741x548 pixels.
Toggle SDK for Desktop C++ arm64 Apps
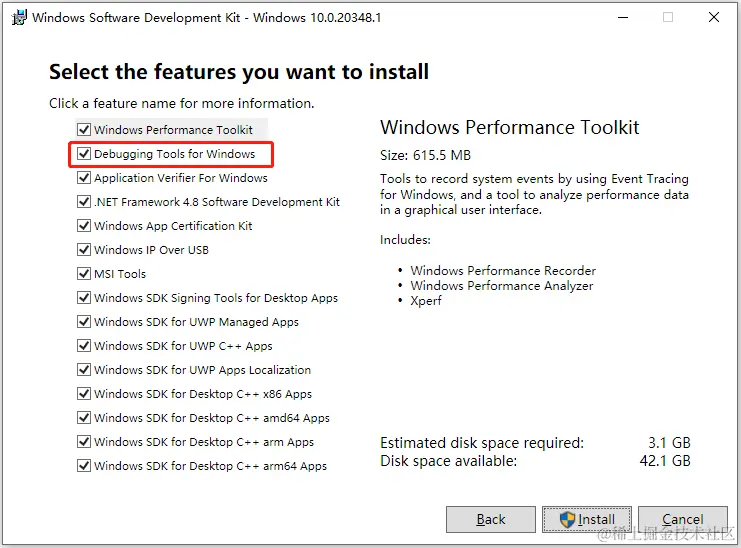pyautogui.click(x=84, y=466)
